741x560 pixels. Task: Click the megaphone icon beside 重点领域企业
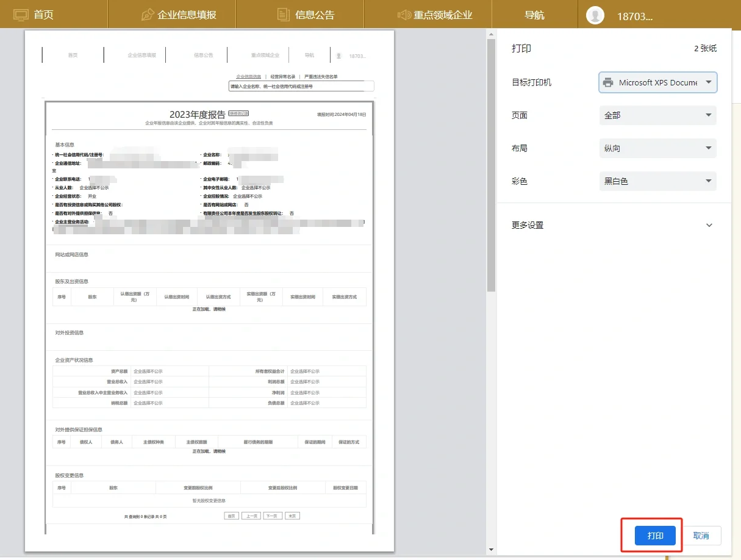coord(404,15)
